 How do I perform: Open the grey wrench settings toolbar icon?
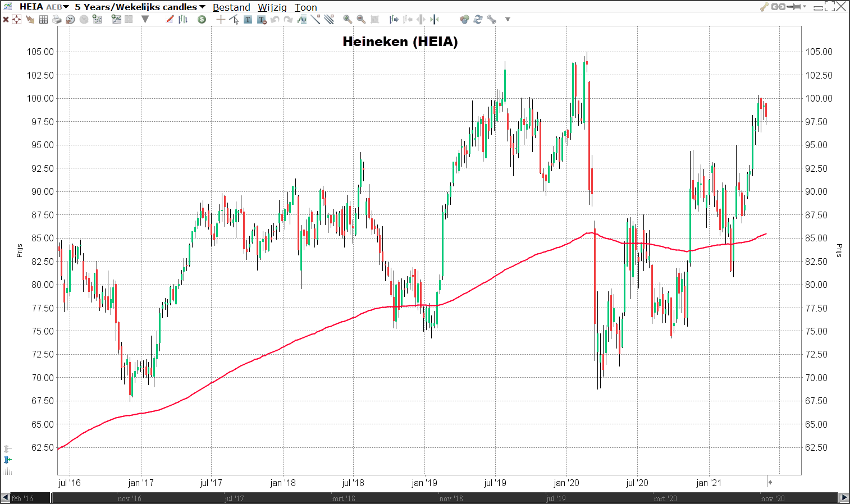point(491,20)
